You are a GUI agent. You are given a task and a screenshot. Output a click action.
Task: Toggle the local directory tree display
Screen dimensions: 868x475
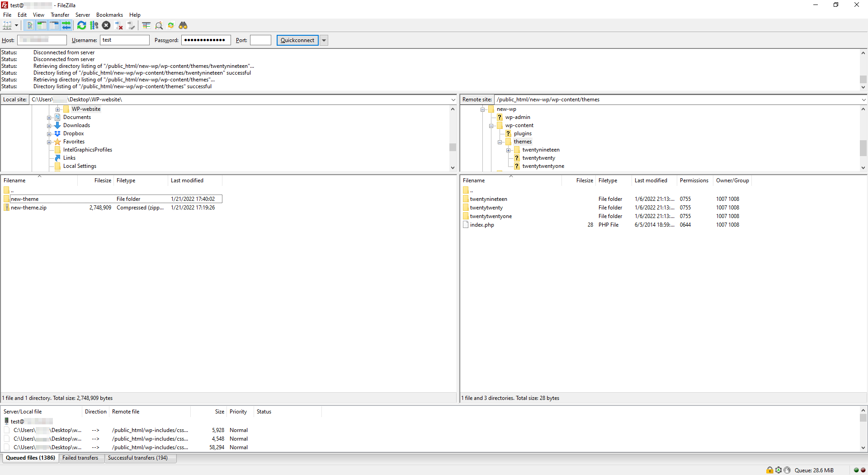tap(42, 26)
